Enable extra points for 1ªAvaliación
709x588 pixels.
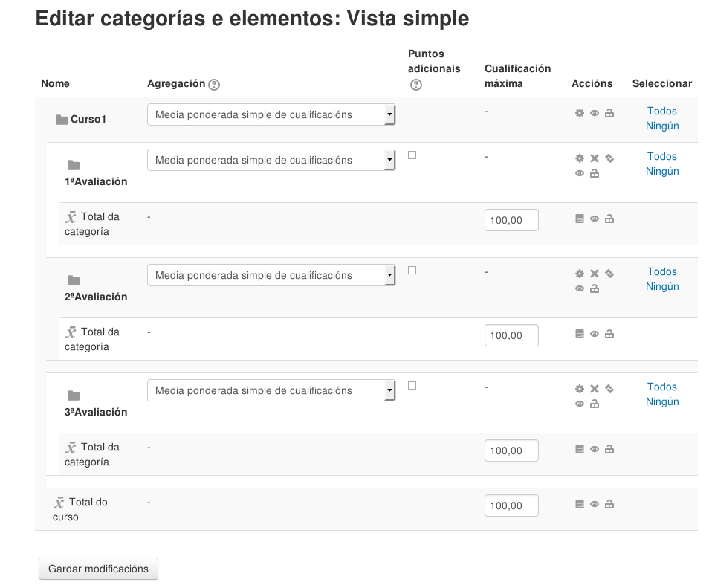412,155
